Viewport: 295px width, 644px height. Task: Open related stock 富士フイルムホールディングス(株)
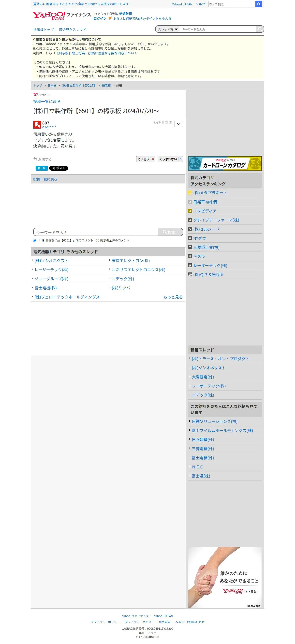click(x=222, y=431)
